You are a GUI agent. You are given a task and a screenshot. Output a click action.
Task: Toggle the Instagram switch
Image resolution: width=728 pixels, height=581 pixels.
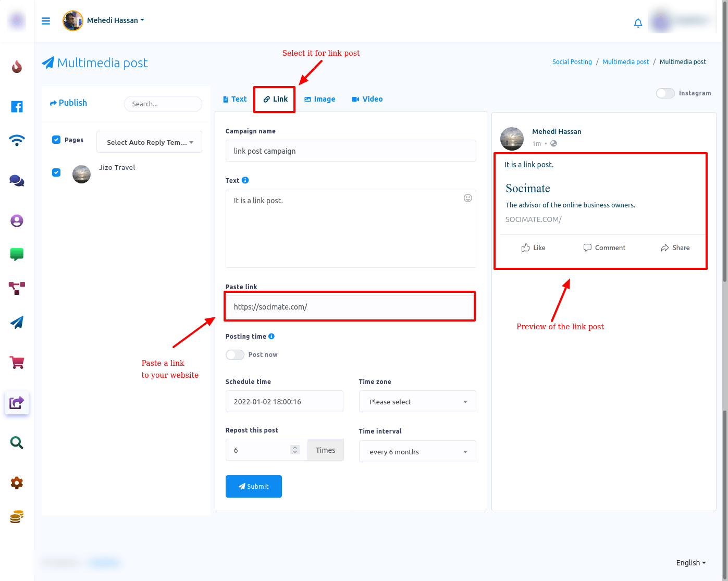665,93
